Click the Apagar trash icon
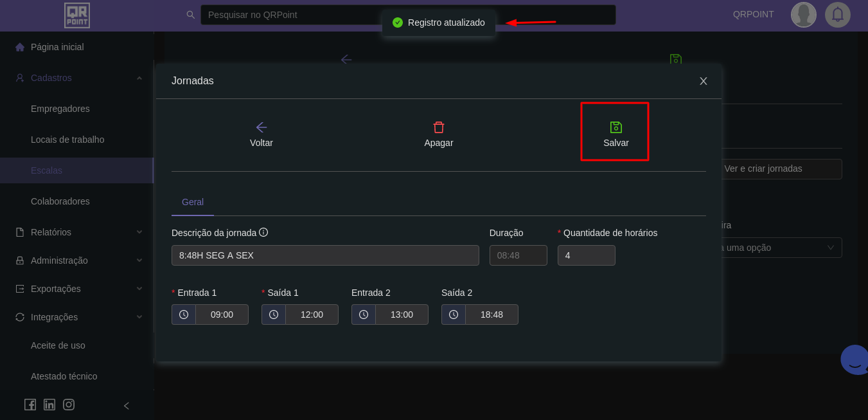 [439, 127]
